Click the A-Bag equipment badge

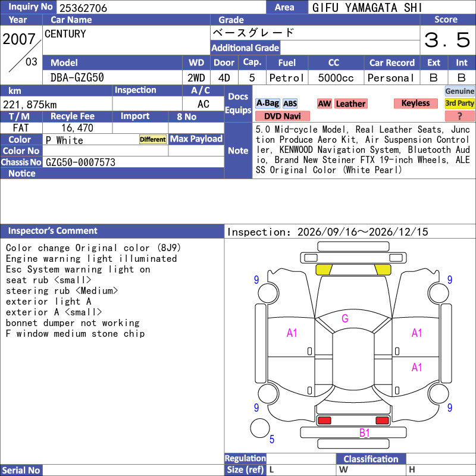[267, 104]
